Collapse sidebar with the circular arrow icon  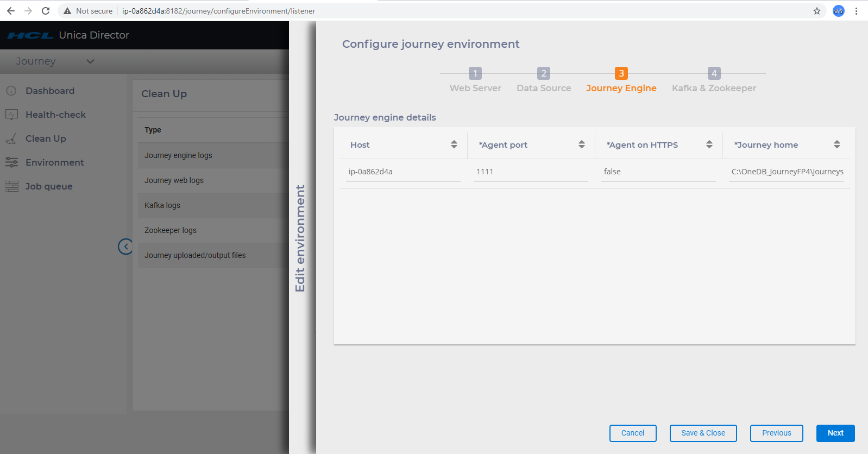point(125,247)
